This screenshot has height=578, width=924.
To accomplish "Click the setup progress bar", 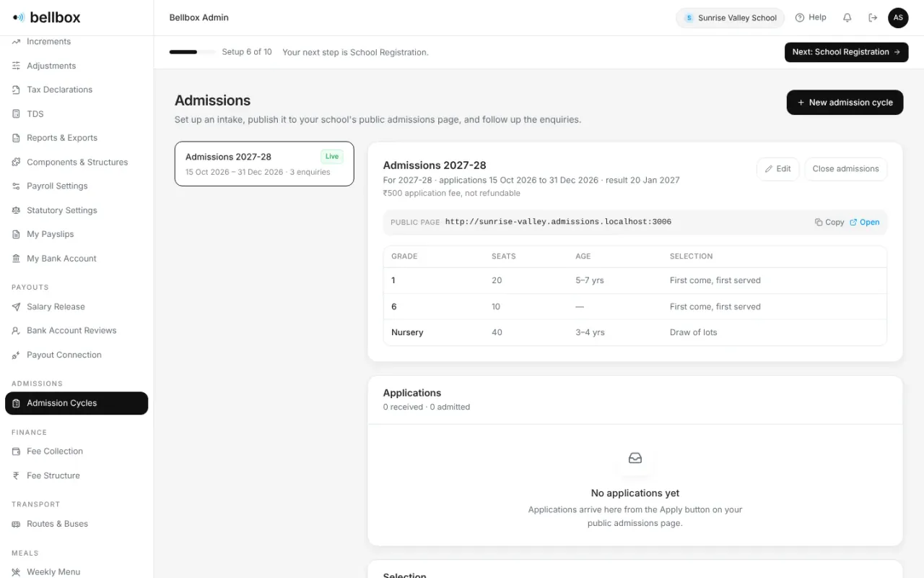I will (x=192, y=52).
